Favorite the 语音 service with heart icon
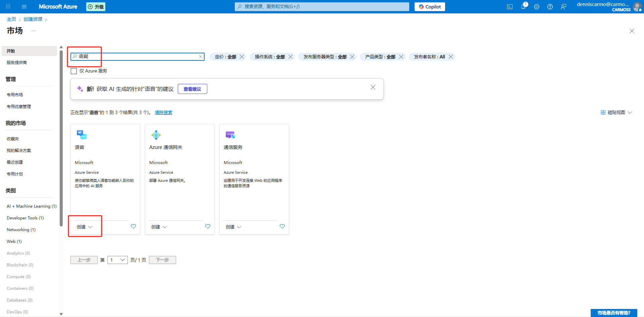This screenshot has width=644, height=317. click(133, 226)
